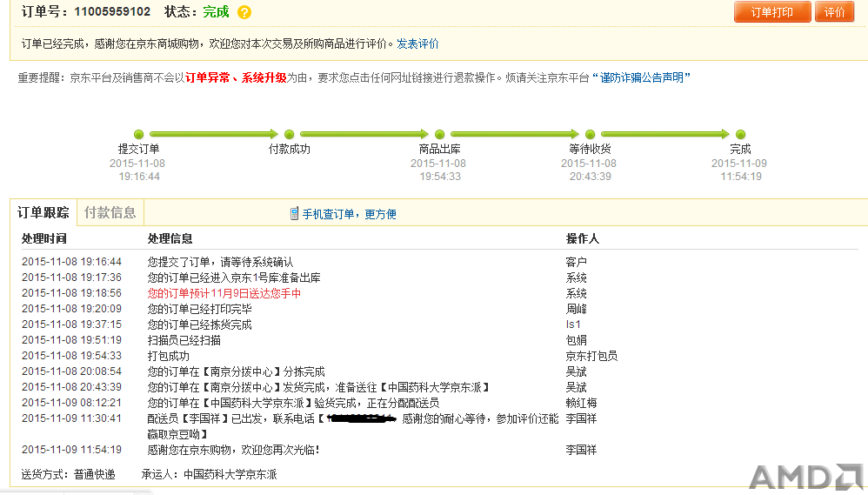Click the timestamp 2015-11-09 08:12:21
Screen dimensions: 868x495
click(x=71, y=403)
